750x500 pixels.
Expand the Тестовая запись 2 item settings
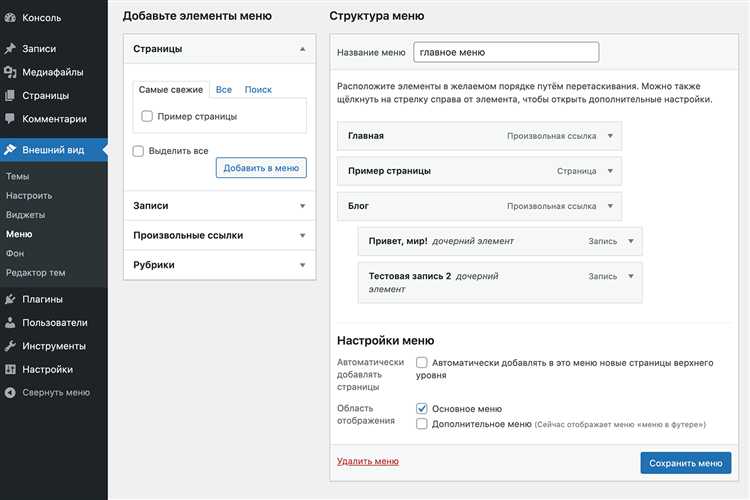point(631,276)
